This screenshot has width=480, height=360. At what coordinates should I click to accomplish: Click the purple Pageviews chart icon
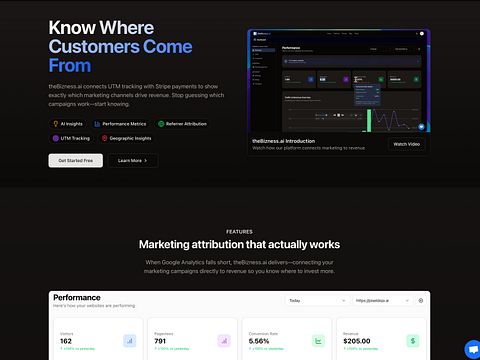(x=224, y=341)
